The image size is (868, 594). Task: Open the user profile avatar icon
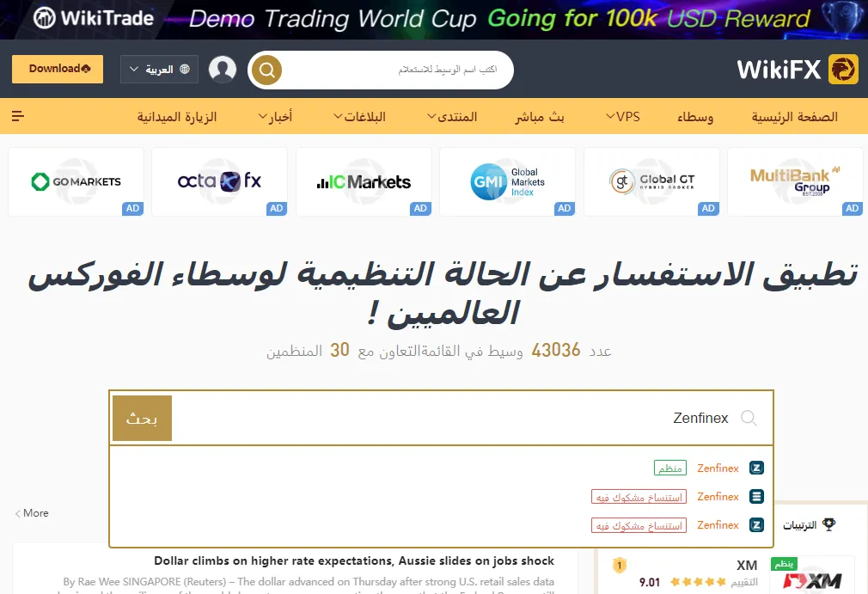[x=223, y=70]
